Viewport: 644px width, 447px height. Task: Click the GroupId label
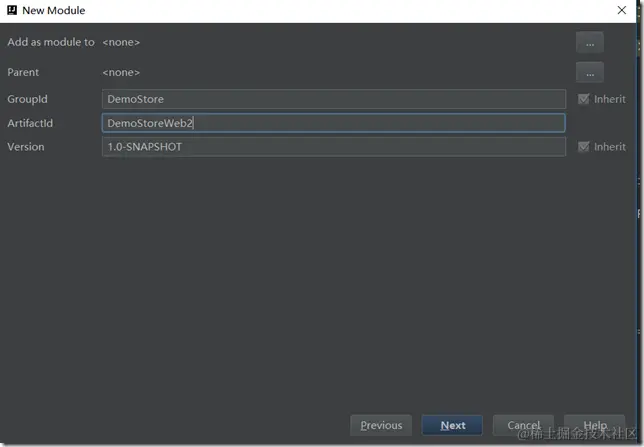click(27, 99)
